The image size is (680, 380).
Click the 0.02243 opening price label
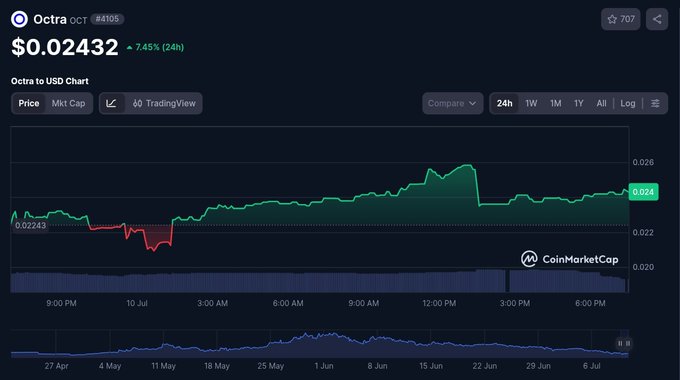click(x=30, y=226)
